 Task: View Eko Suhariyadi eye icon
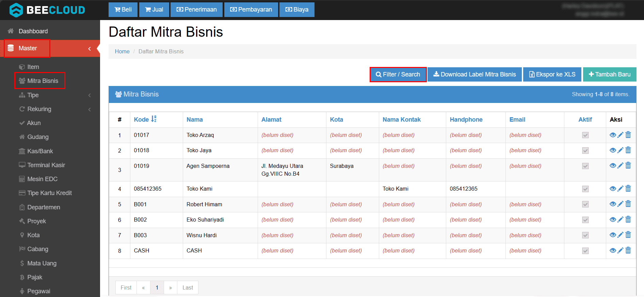(x=613, y=220)
